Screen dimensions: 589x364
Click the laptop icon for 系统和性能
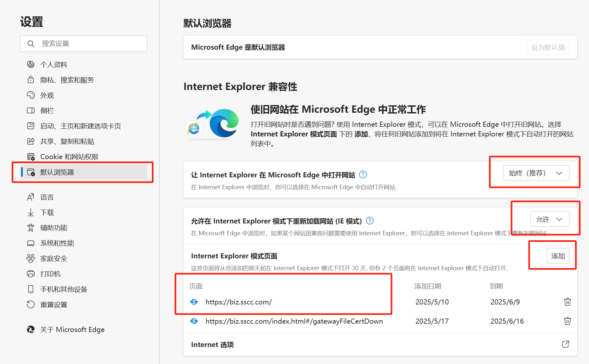pos(31,243)
